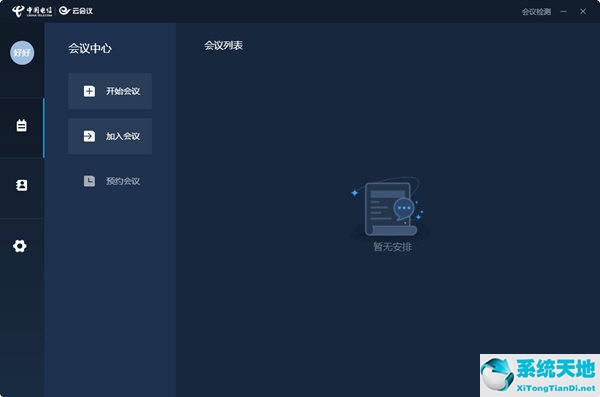
Task: Click the China Telecom logo
Action: tap(32, 11)
